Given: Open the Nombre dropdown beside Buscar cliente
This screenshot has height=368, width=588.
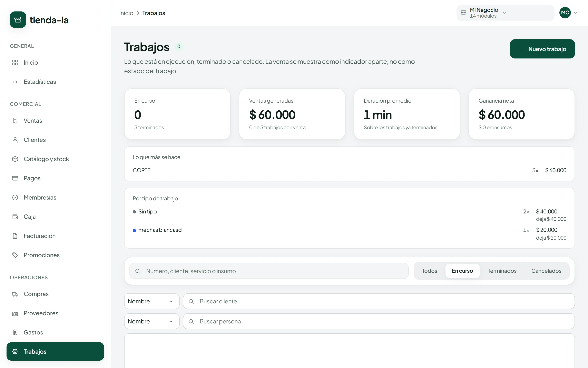Looking at the screenshot, I should tap(152, 301).
